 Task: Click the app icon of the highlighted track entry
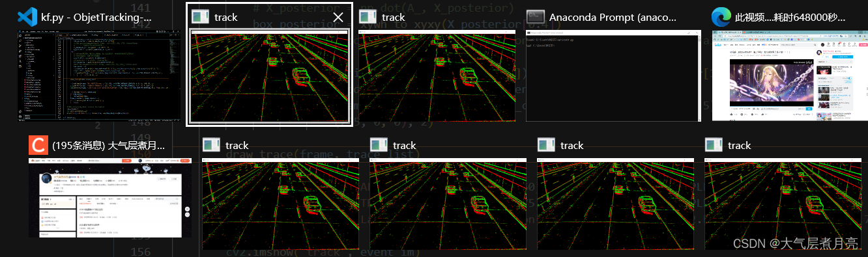(x=201, y=18)
